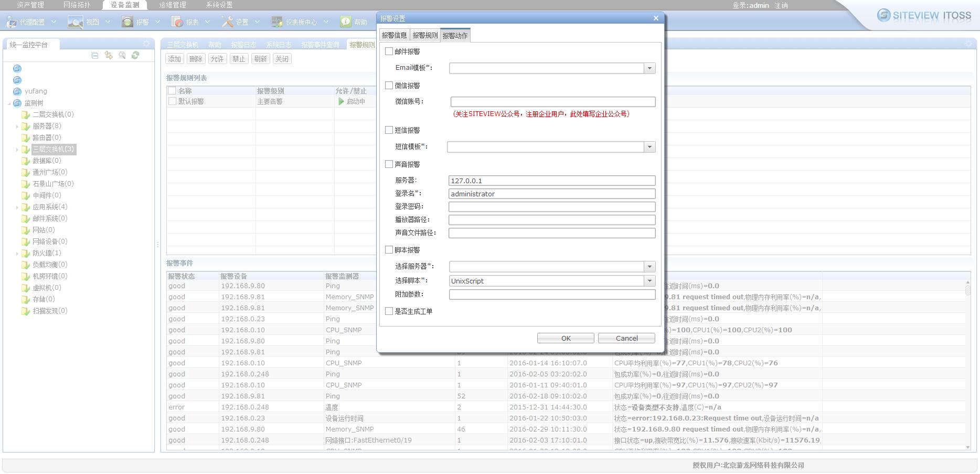Click the 注销 logout link
980x474 pixels.
coord(781,5)
